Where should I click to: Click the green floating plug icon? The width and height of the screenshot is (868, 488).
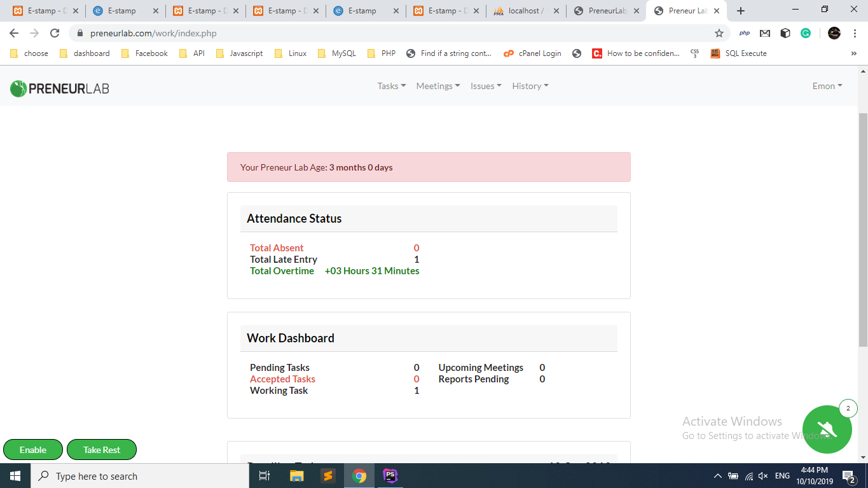pos(827,429)
